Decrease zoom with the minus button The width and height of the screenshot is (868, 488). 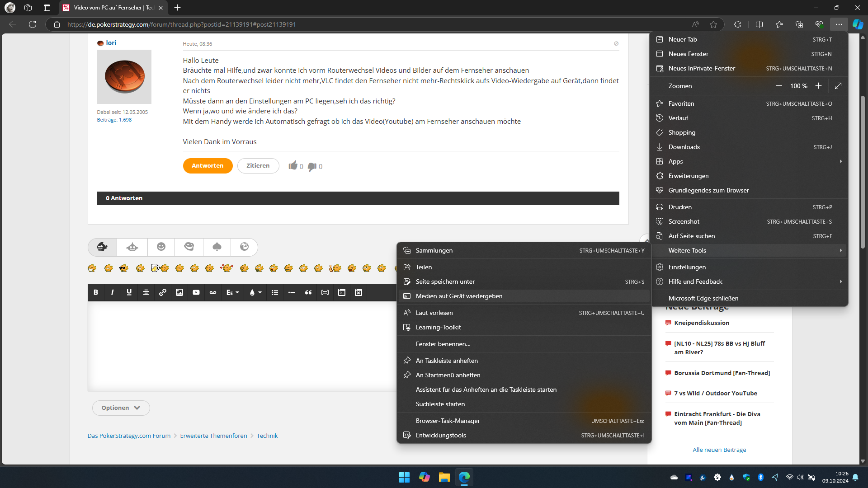coord(778,86)
